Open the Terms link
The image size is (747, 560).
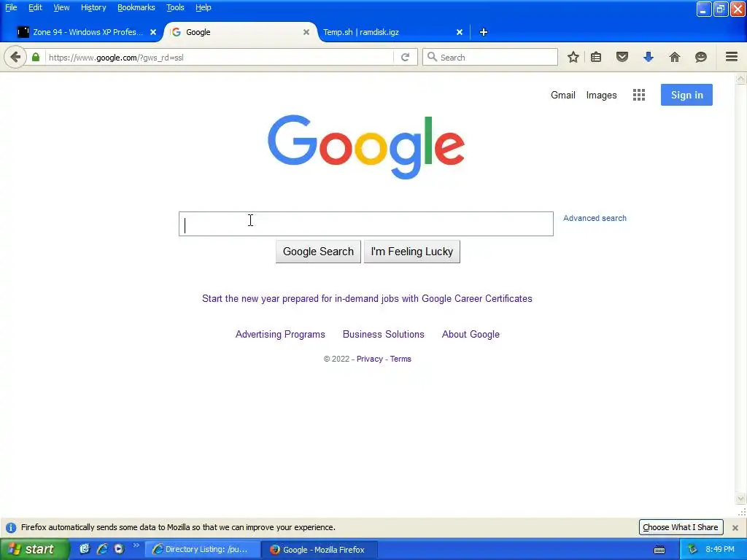click(400, 359)
